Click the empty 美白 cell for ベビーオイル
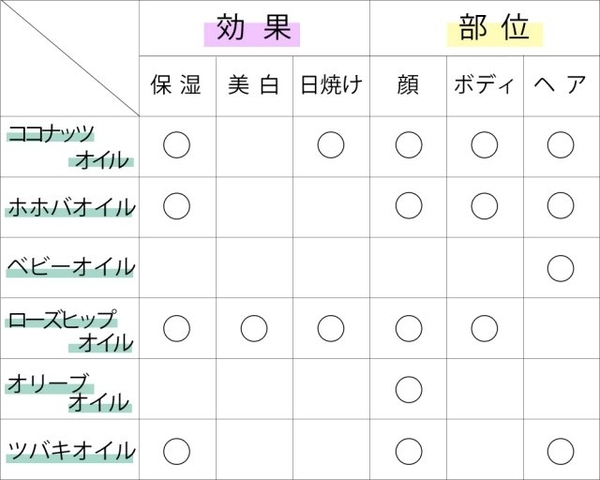 pyautogui.click(x=254, y=267)
